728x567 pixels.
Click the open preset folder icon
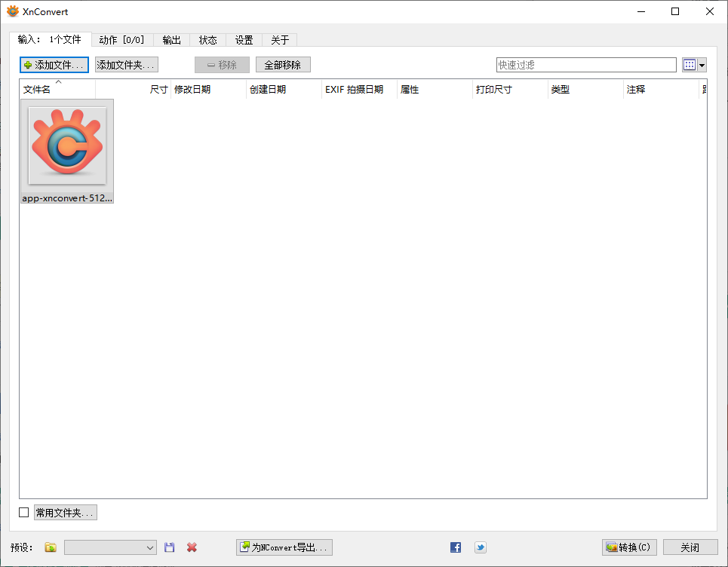click(x=50, y=547)
